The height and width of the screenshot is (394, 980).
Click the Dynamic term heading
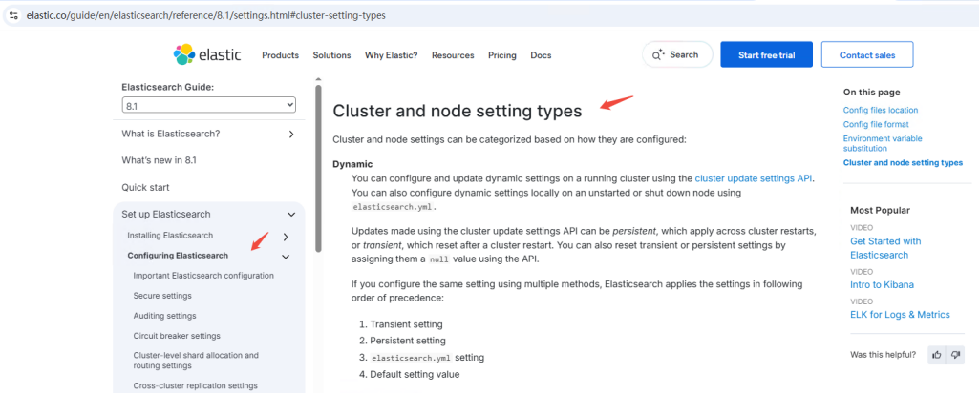coord(352,164)
